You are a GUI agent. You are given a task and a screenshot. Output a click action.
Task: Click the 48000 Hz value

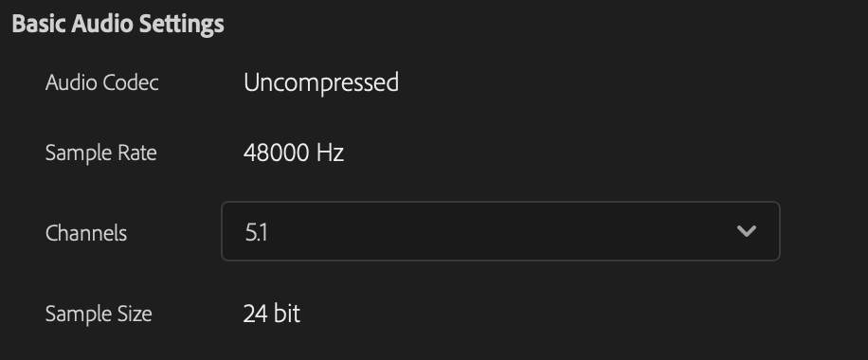point(294,153)
